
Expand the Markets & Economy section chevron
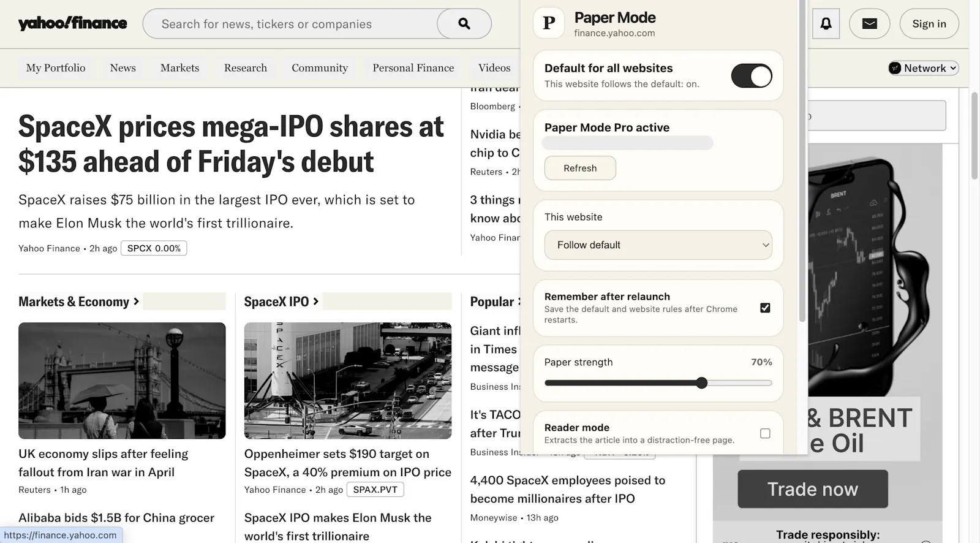[x=137, y=302]
